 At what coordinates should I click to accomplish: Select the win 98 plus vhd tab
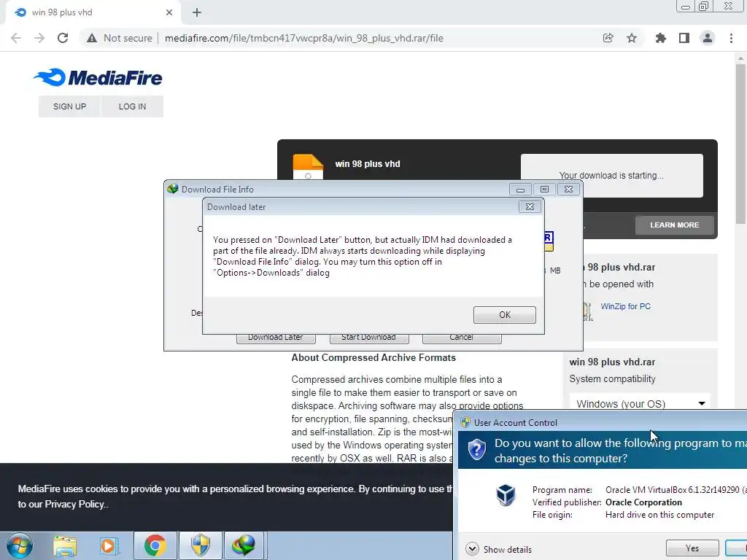(x=93, y=12)
